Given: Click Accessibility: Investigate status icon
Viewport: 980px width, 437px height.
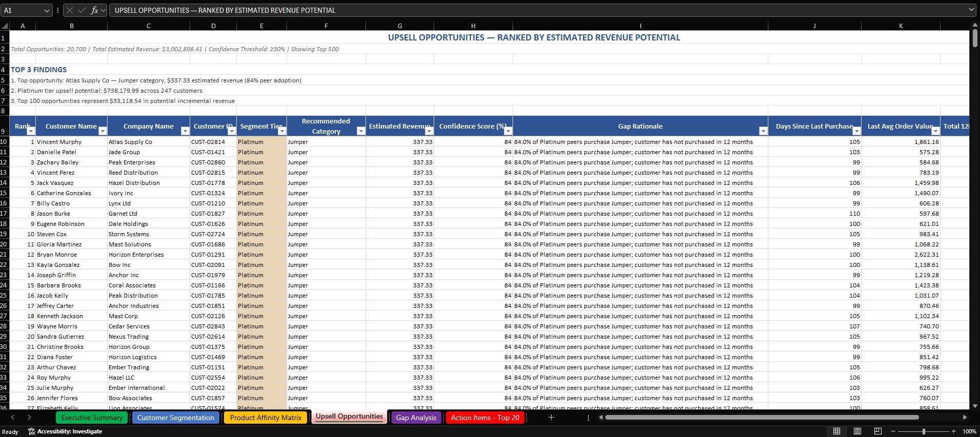Looking at the screenshot, I should (65, 431).
